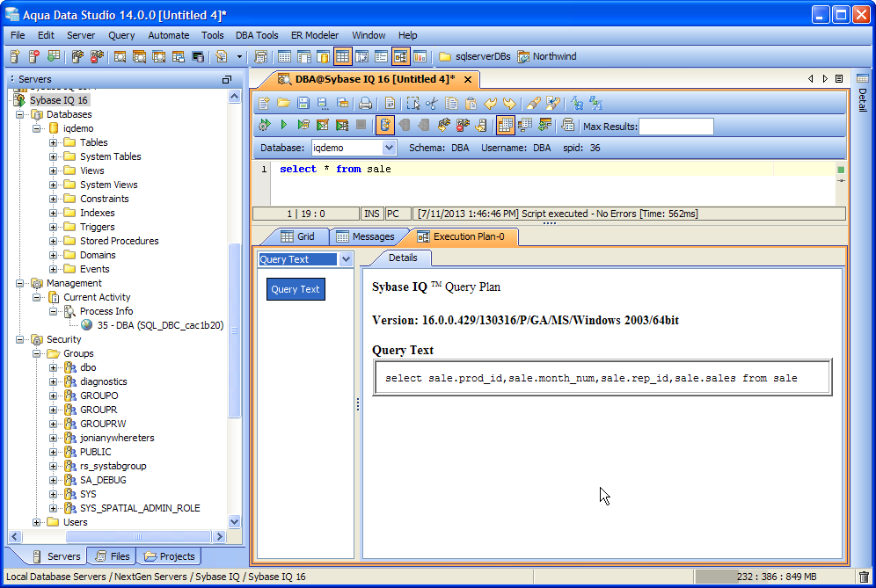This screenshot has width=876, height=588.
Task: Close the DBA@Sybase IQ 16 query tab
Action: [x=468, y=79]
